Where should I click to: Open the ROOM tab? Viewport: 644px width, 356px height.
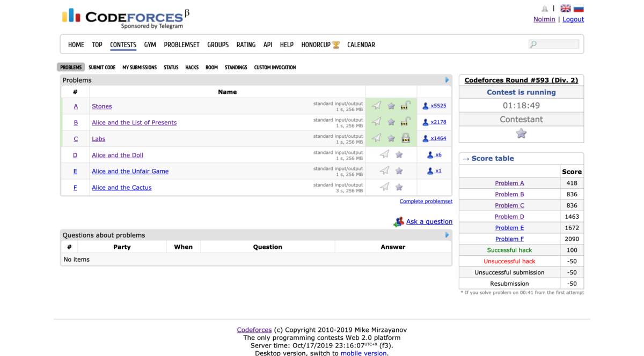coord(212,68)
